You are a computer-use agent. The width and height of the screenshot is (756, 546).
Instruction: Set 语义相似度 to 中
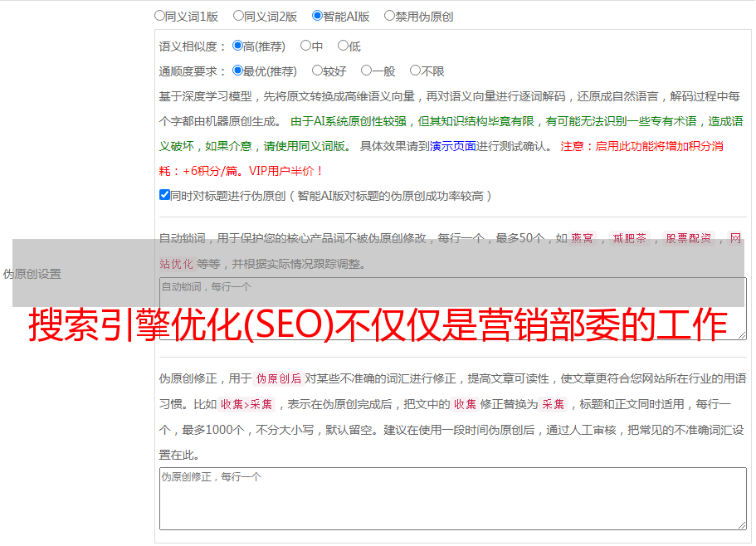click(305, 46)
